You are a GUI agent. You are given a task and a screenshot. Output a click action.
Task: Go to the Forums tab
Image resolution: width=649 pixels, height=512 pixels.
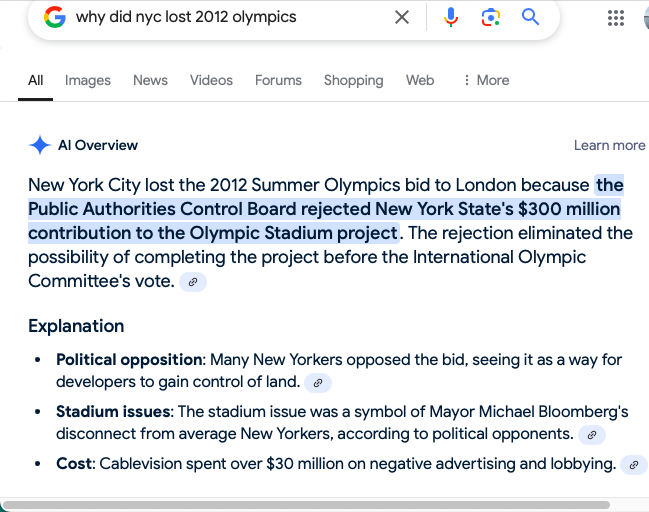pos(278,80)
